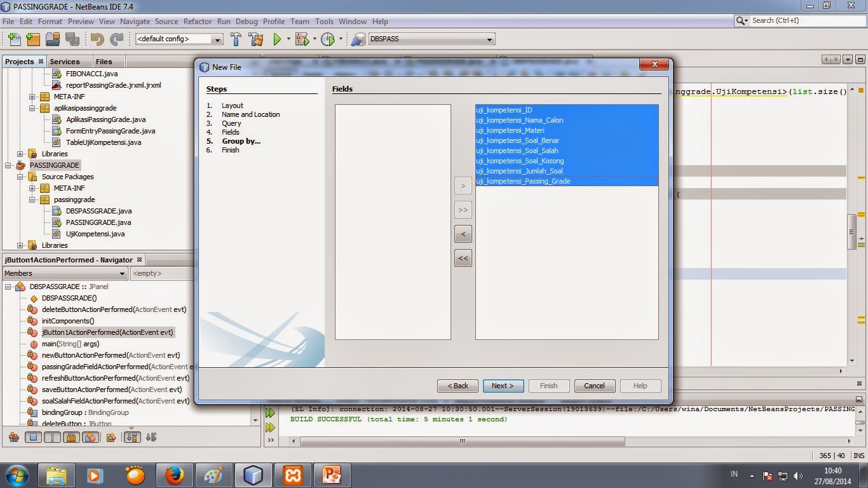Select DBSPASSGRADE.java in Projects tree
868x488 pixels.
98,211
